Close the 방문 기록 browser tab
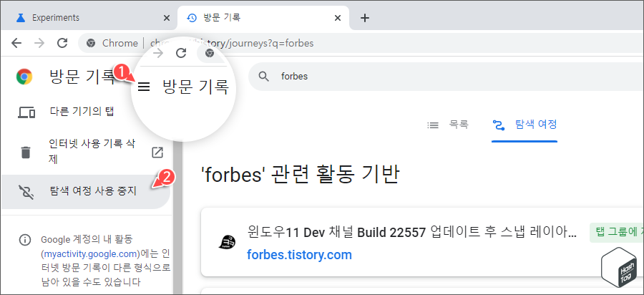 (x=338, y=18)
